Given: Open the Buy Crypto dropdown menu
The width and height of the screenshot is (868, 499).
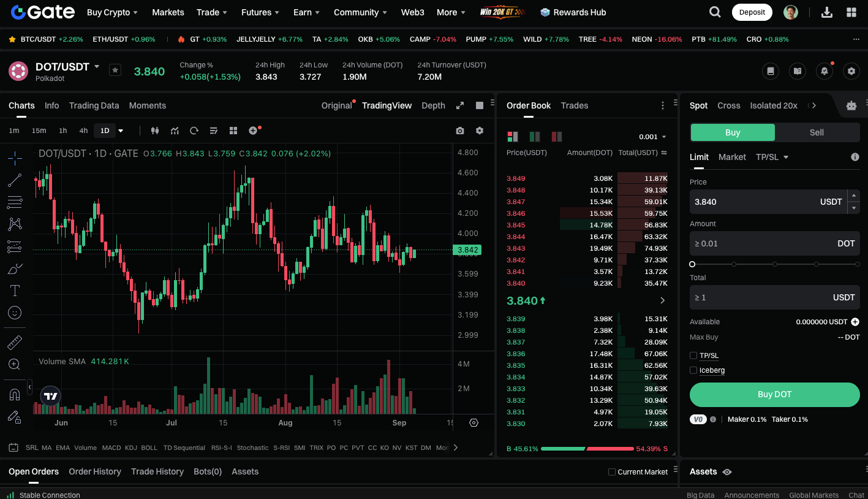Looking at the screenshot, I should tap(112, 12).
